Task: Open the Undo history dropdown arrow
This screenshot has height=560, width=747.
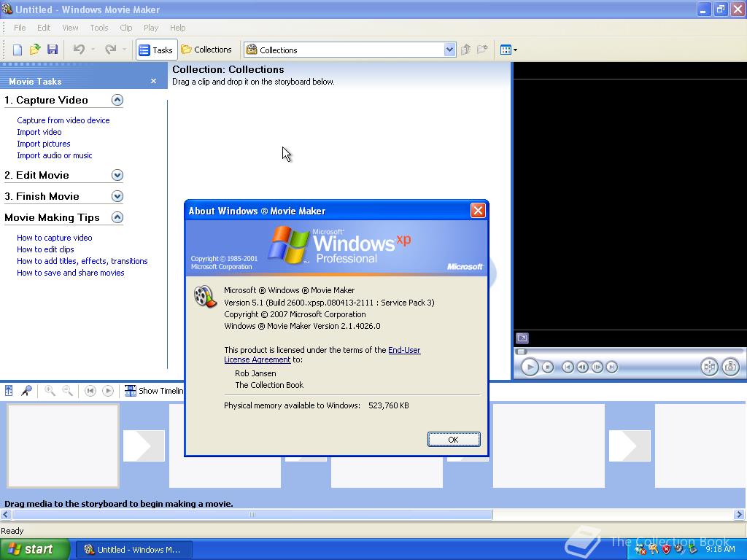Action: 93,50
